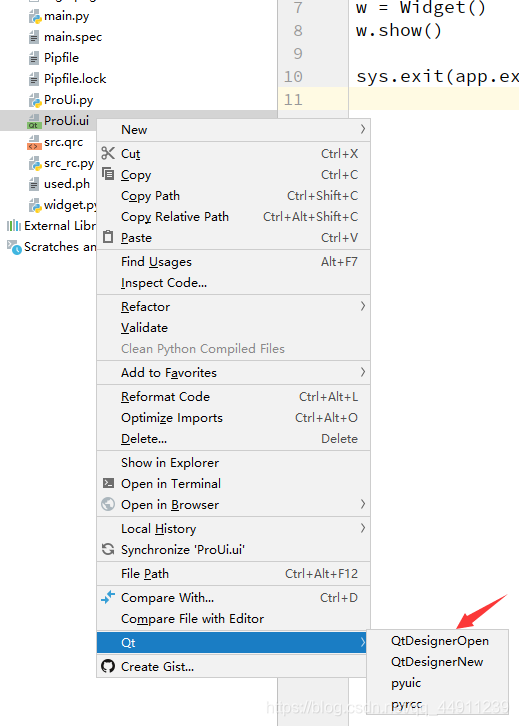
Task: Click line number 10 in the gutter
Action: point(293,76)
